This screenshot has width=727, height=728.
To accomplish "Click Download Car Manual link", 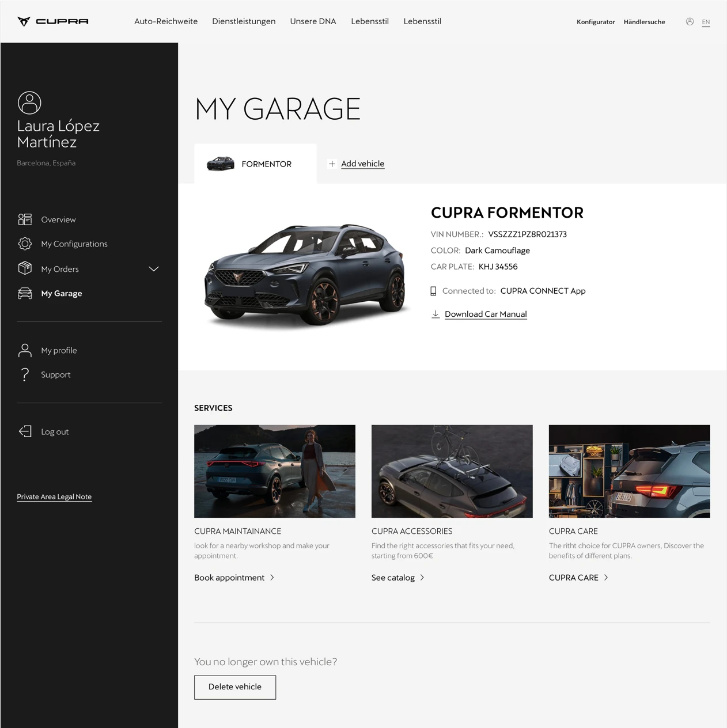I will 486,314.
